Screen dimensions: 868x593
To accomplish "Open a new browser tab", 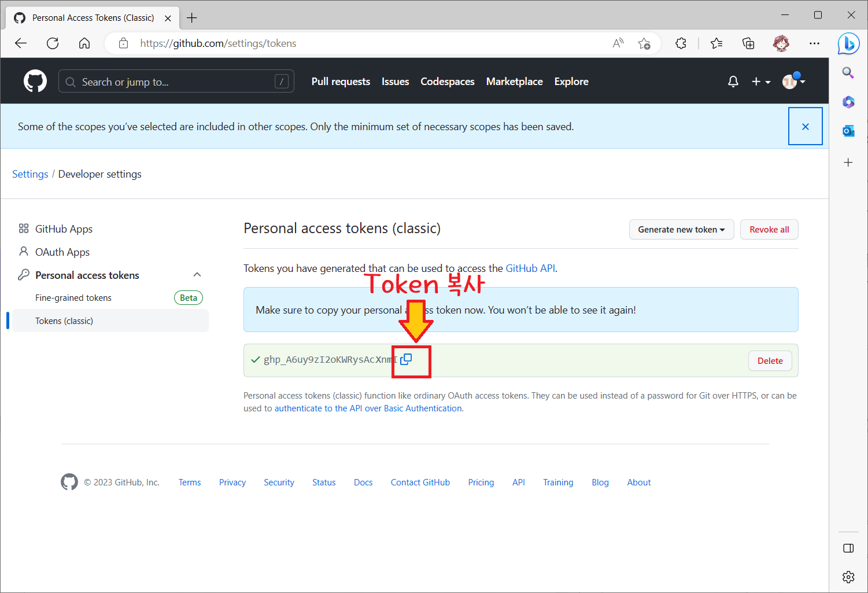I will click(192, 18).
